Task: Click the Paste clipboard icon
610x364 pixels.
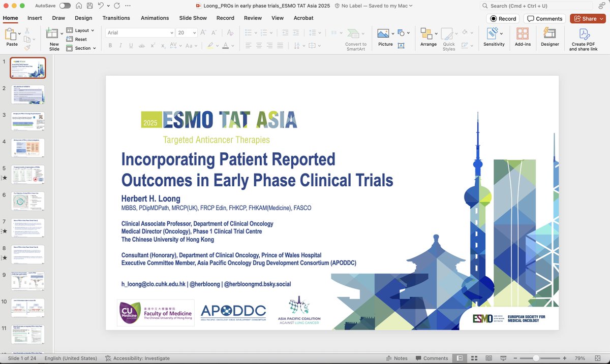Action: click(x=11, y=34)
